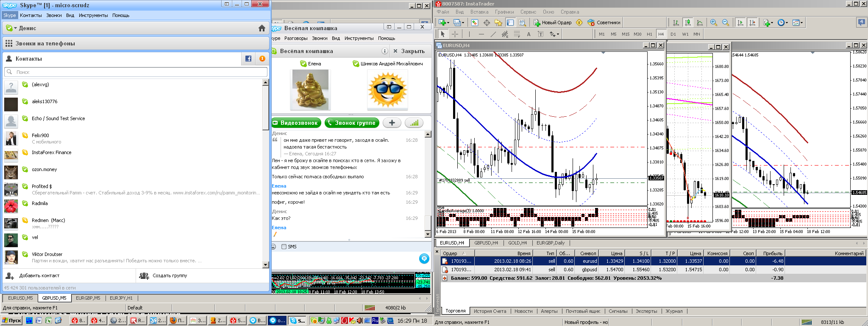Open new chart icon in InstaTrader toolbar
Viewport: 868px width, 326px height.
tap(443, 22)
